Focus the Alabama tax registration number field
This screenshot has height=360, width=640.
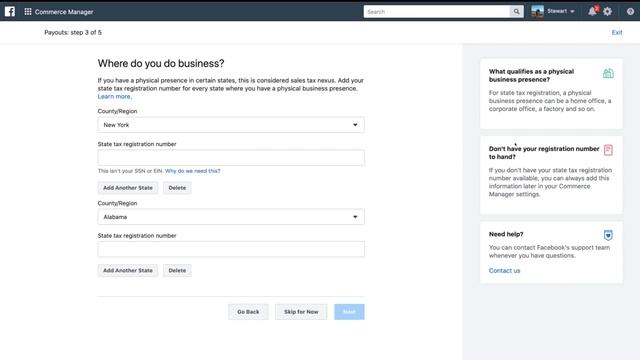pos(231,249)
